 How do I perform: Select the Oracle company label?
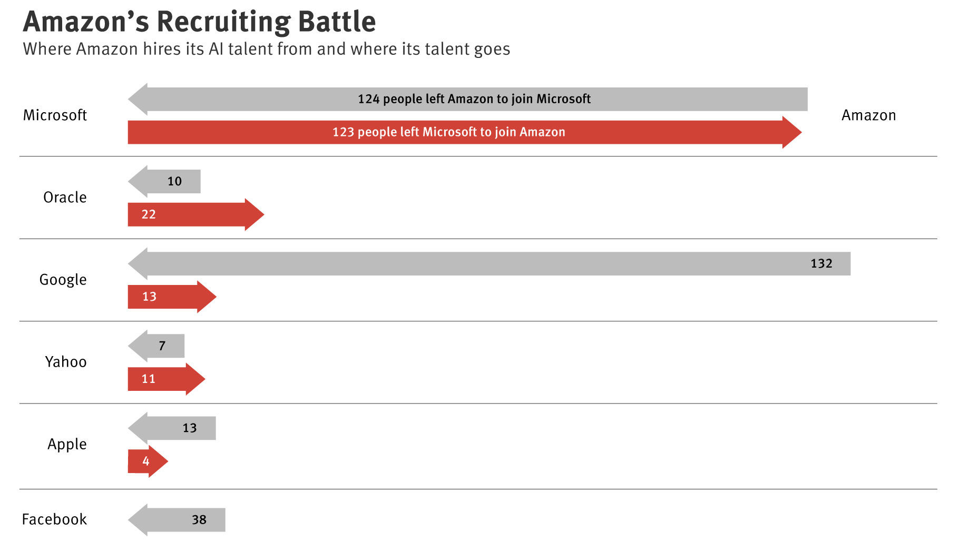point(65,198)
